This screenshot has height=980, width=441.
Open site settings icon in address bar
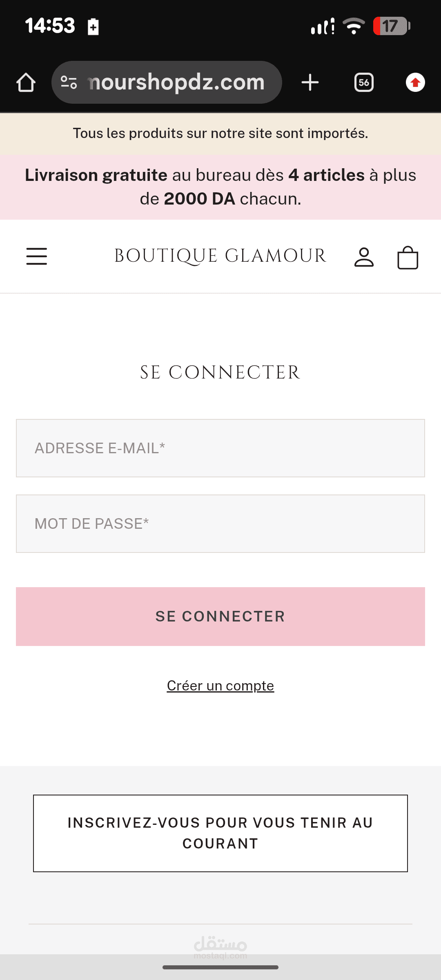pos(69,82)
